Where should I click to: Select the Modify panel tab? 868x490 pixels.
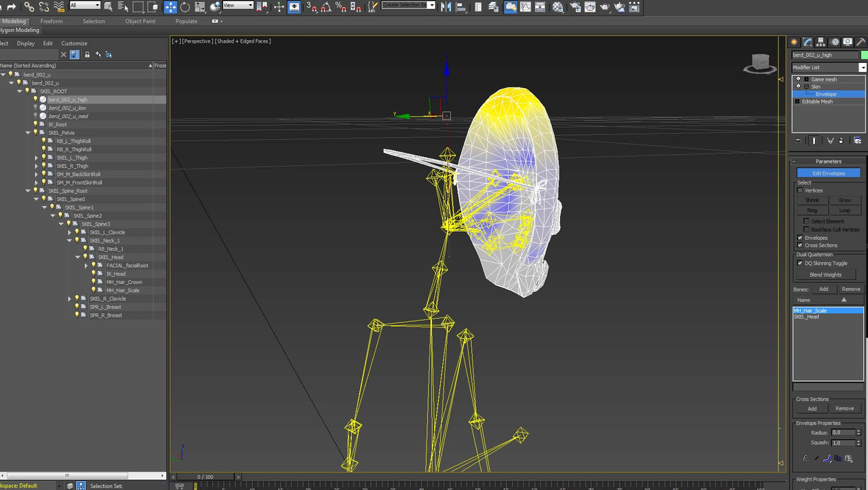click(x=806, y=41)
